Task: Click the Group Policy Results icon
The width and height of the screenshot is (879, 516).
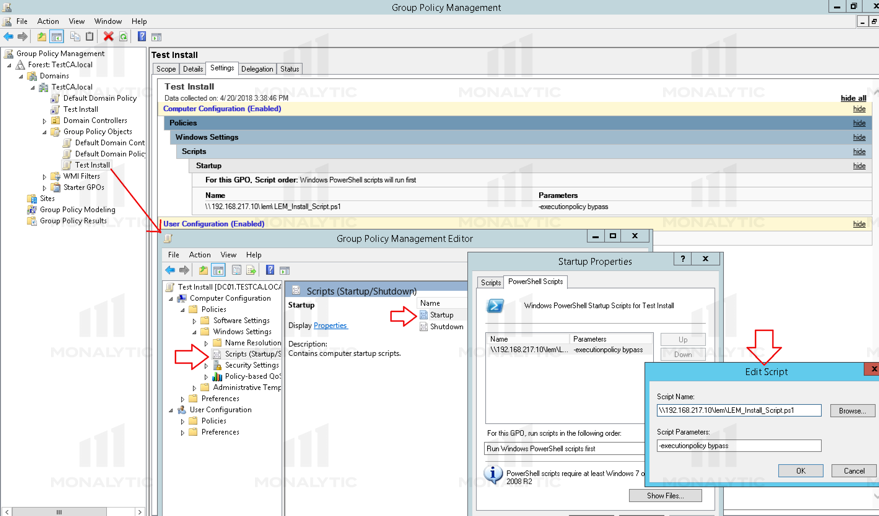Action: pyautogui.click(x=32, y=221)
